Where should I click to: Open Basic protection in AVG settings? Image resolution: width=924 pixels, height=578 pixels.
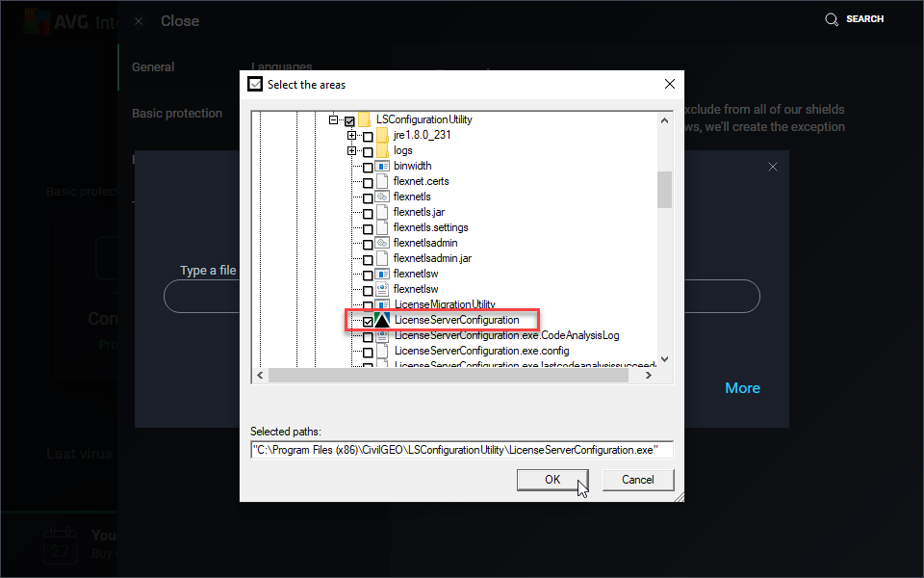[x=177, y=114]
